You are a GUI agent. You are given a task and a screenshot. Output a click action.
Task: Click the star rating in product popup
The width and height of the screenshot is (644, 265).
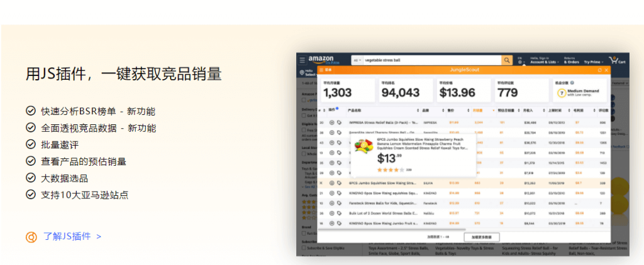390,170
